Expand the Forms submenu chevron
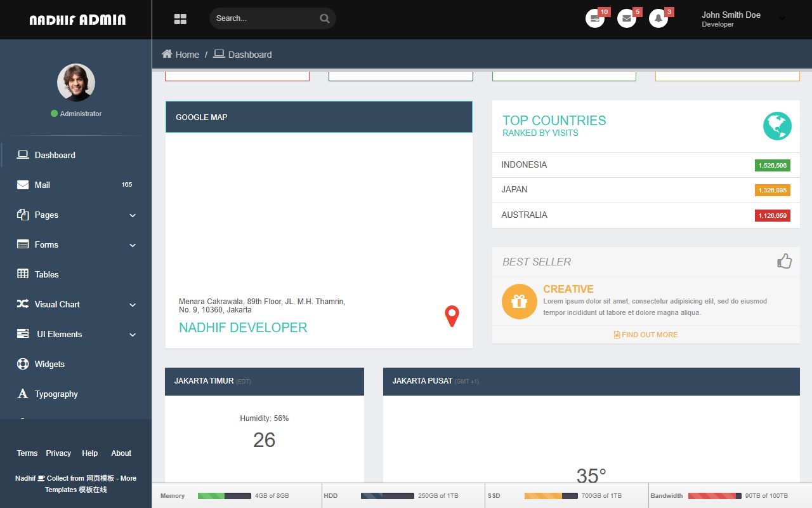Screen dimensions: 812x508 133,245
